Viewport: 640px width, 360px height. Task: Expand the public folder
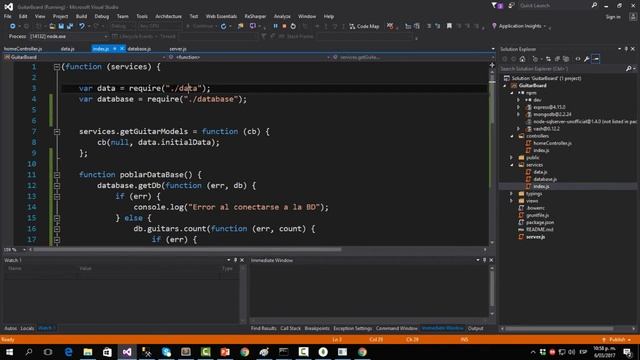pyautogui.click(x=512, y=158)
